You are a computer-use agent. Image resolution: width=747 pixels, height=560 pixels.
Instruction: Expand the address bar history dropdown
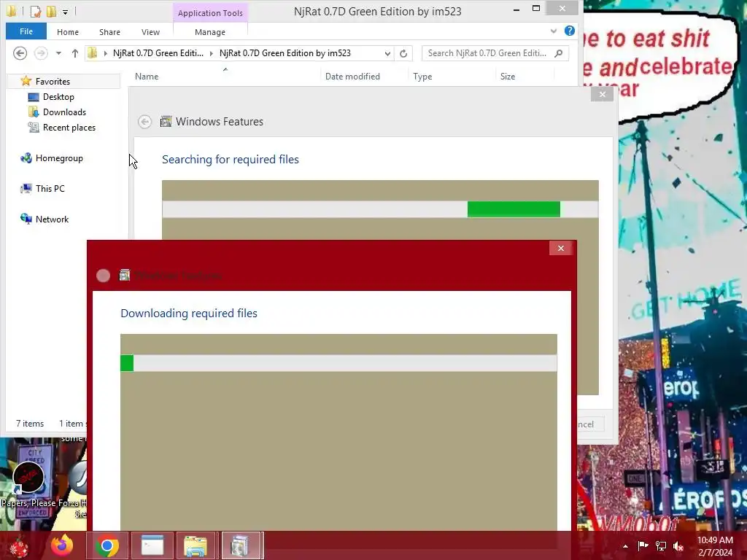(x=387, y=53)
